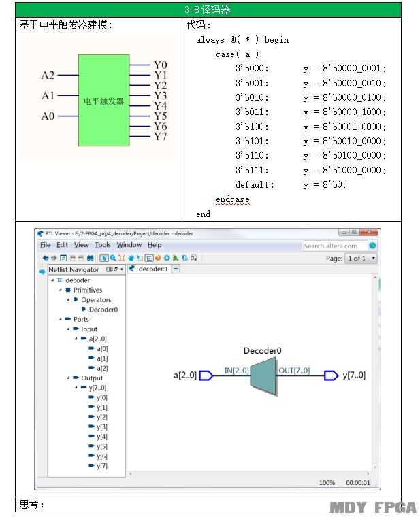This screenshot has height=517, width=420.
Task: Select y[5] in the navigator tree
Action: [x=102, y=446]
